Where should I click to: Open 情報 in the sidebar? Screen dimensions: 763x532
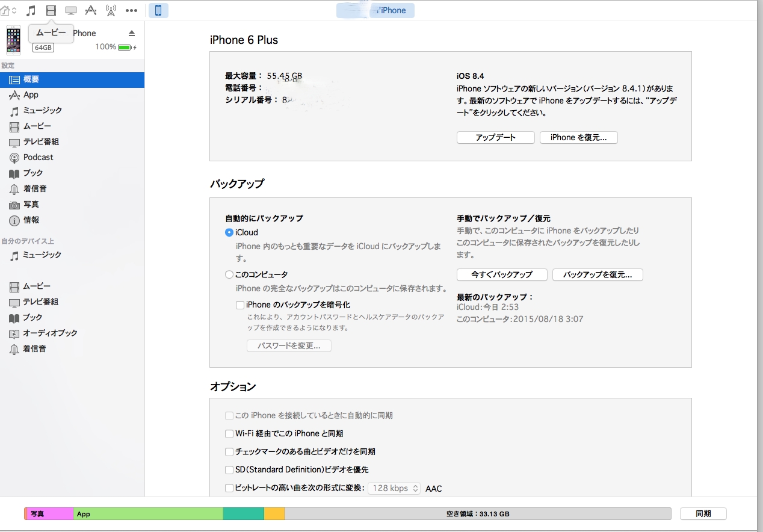click(72, 220)
